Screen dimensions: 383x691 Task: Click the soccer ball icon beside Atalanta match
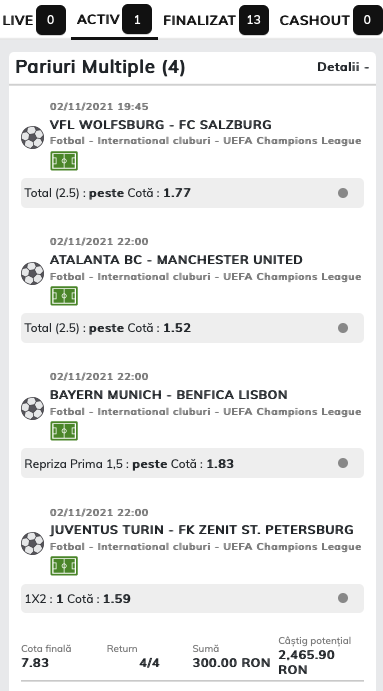pyautogui.click(x=33, y=273)
